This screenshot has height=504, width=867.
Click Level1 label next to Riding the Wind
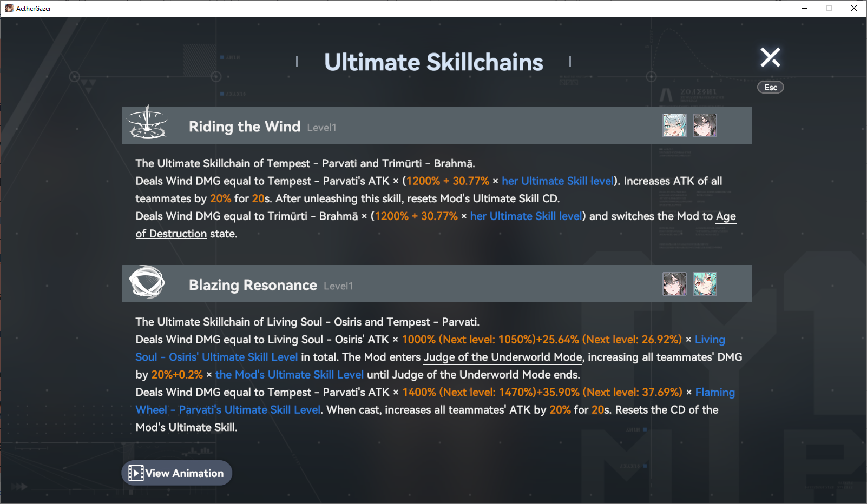point(321,128)
